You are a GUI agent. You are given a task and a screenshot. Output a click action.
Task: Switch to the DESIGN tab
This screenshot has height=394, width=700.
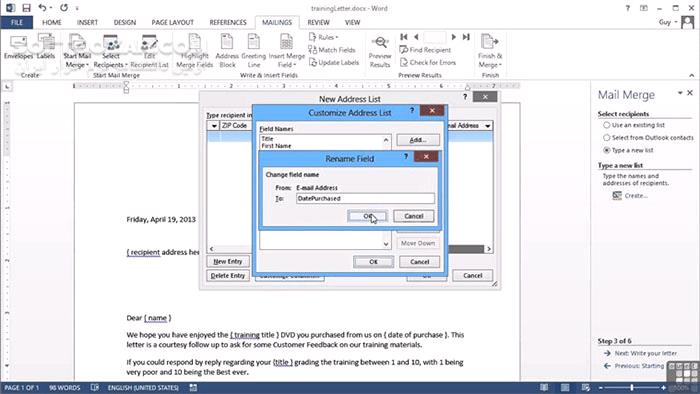(125, 22)
